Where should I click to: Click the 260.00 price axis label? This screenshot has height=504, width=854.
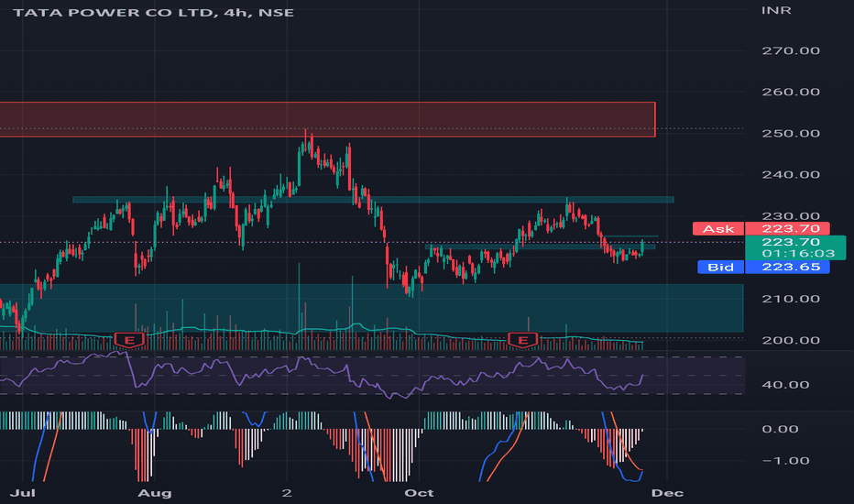[x=790, y=92]
